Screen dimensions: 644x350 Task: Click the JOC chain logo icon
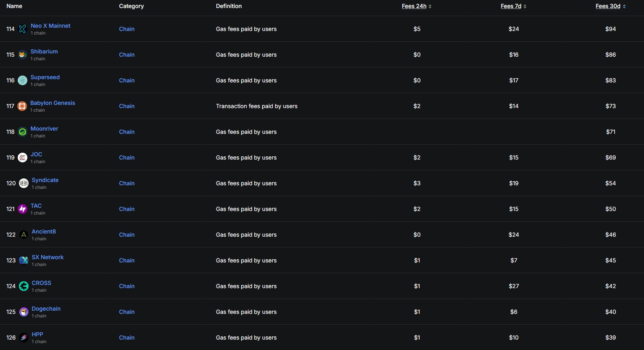[x=23, y=158]
